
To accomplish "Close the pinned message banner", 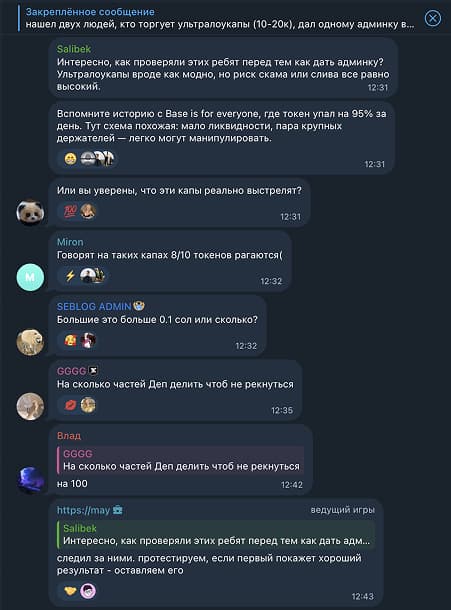I will point(433,18).
